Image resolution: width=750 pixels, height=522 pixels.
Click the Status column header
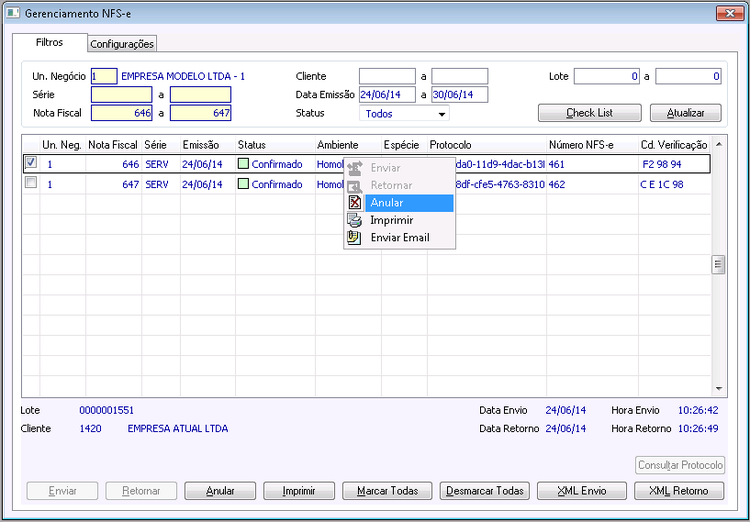pos(275,145)
